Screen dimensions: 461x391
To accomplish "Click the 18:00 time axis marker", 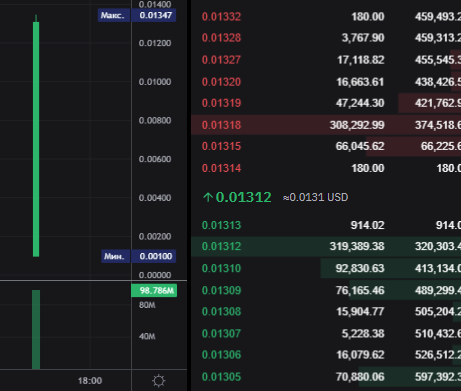I will [90, 381].
